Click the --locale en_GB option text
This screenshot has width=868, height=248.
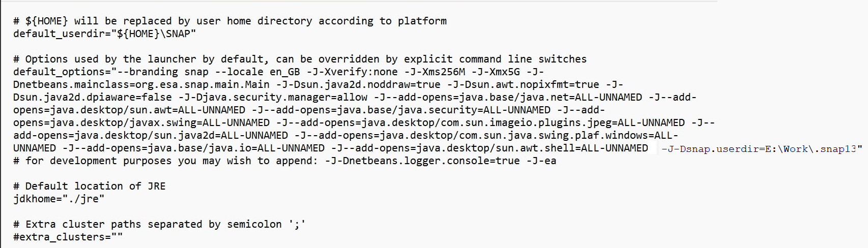click(x=257, y=72)
